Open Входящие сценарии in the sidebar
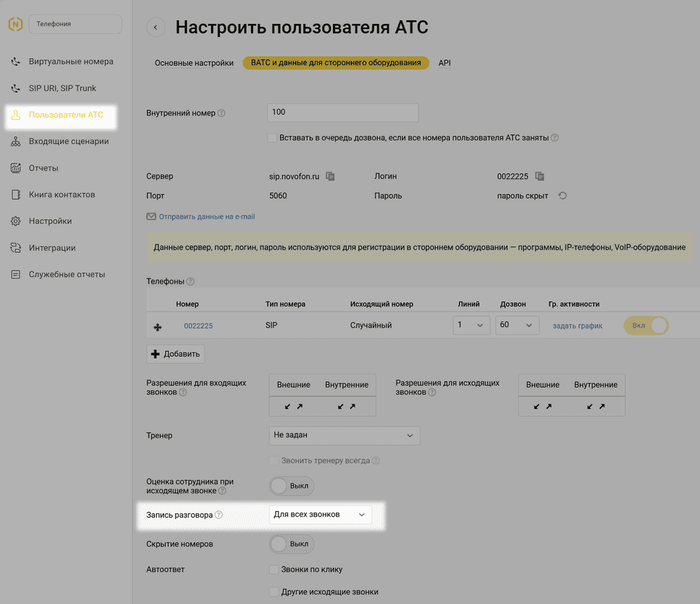This screenshot has height=604, width=700. tap(68, 141)
